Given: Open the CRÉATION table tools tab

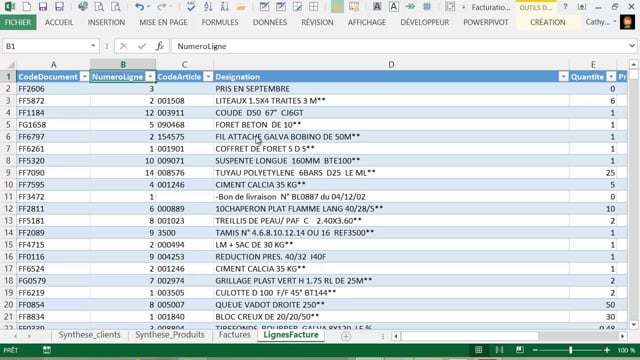Looking at the screenshot, I should click(x=548, y=22).
